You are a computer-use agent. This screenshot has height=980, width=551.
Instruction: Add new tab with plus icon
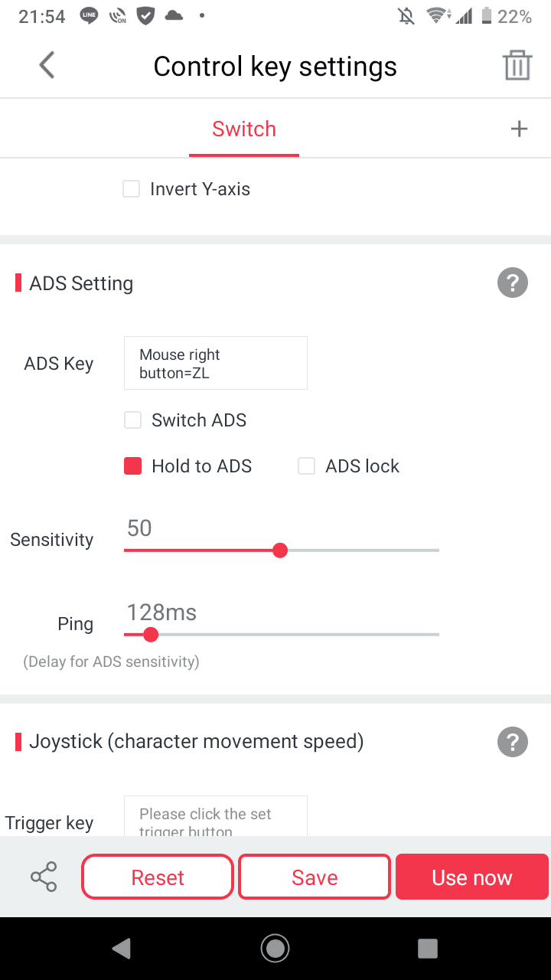click(x=519, y=129)
